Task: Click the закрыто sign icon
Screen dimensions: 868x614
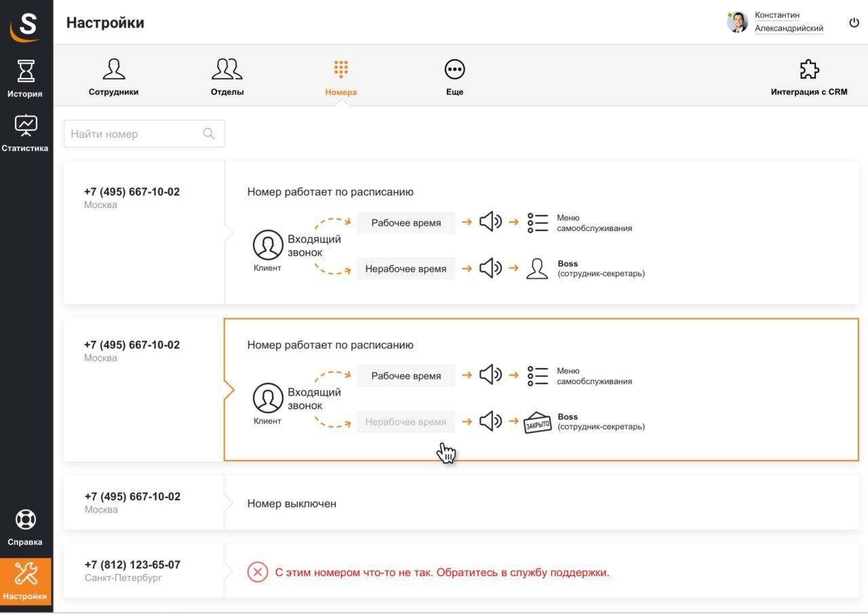Action: pyautogui.click(x=537, y=422)
